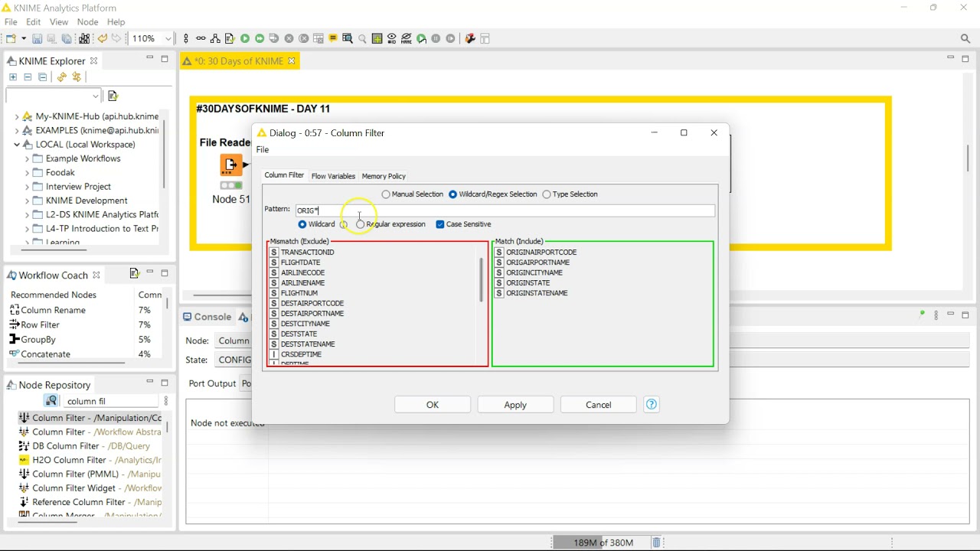Expand the EXAMPLES tree node

(17, 131)
